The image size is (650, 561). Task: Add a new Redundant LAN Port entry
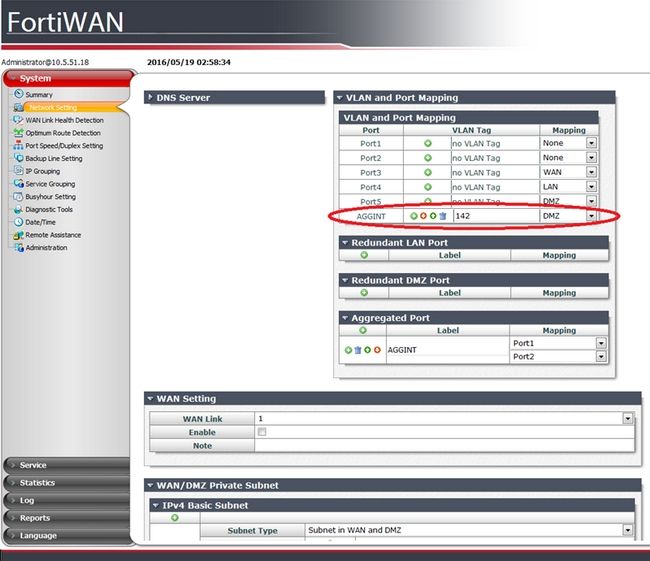coord(364,255)
